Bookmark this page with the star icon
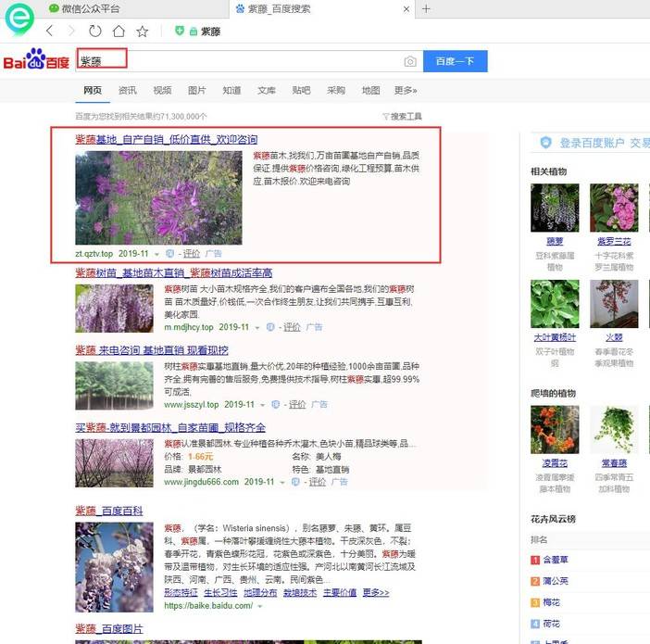650x644 pixels. click(143, 32)
